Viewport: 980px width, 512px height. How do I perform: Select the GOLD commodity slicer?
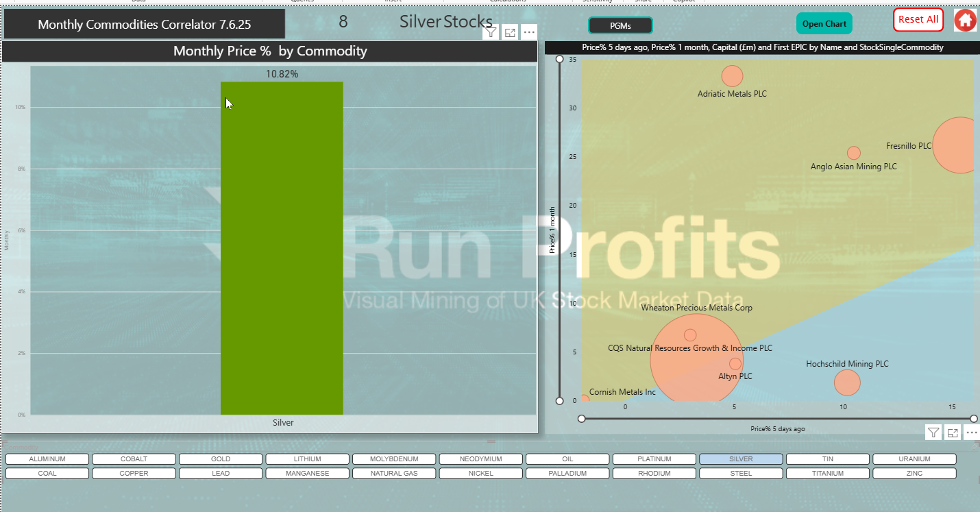coord(221,459)
